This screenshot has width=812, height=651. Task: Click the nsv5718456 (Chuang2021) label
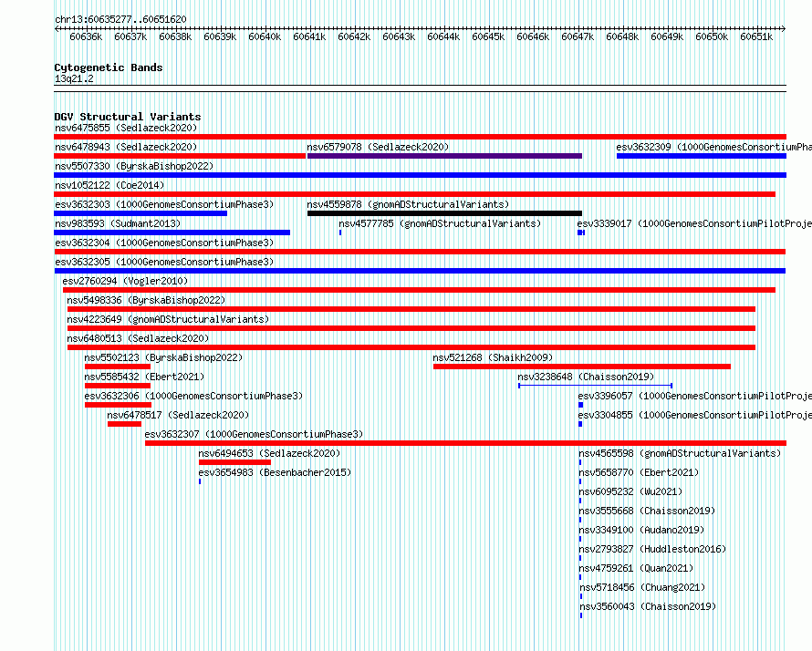(642, 587)
